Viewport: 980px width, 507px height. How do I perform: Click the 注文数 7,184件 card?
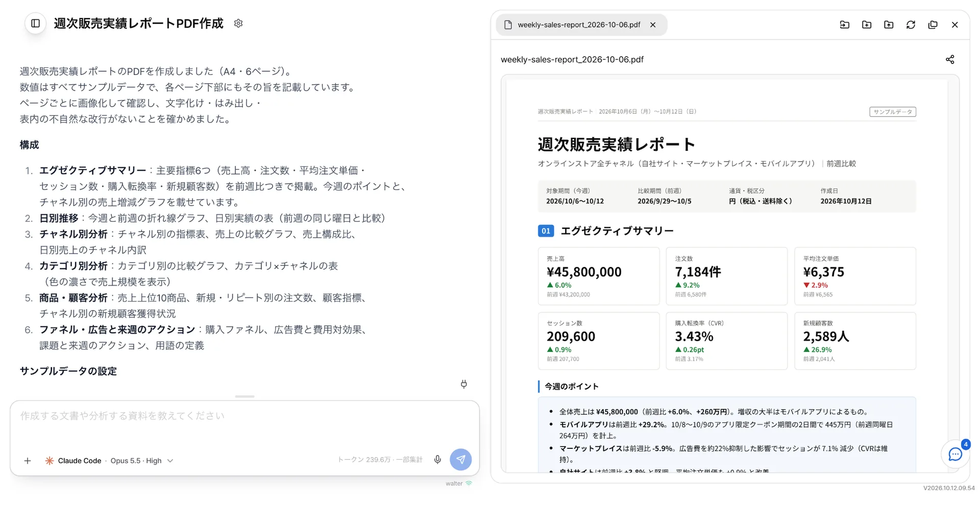727,276
